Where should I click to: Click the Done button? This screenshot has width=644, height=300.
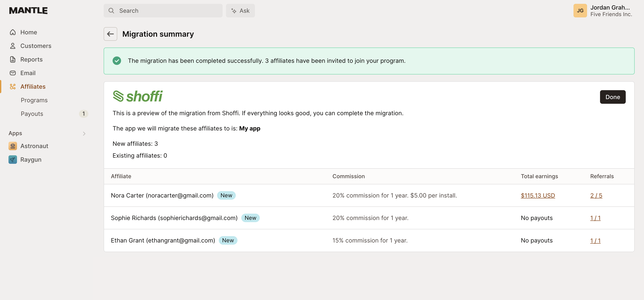coord(613,97)
